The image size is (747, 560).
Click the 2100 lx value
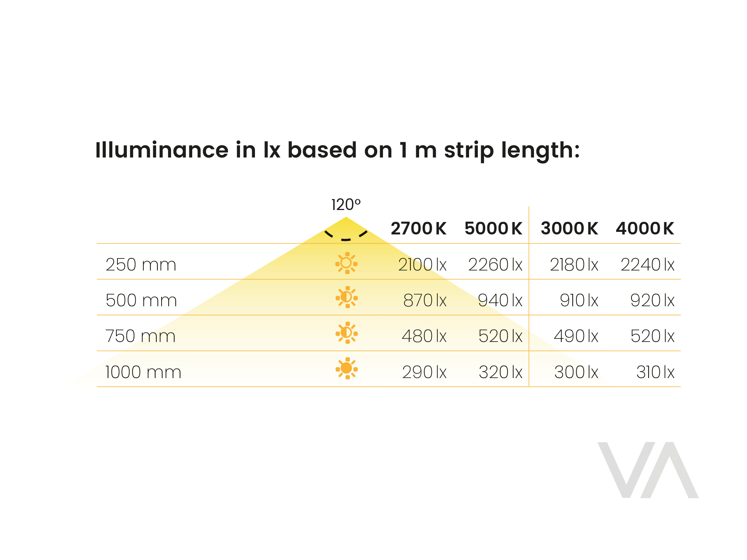[422, 265]
